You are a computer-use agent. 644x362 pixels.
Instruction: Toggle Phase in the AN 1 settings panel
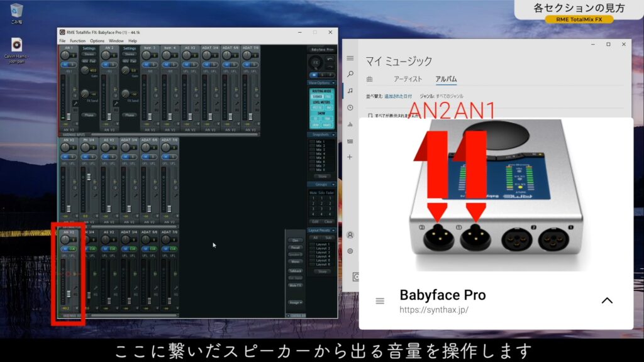pyautogui.click(x=89, y=116)
